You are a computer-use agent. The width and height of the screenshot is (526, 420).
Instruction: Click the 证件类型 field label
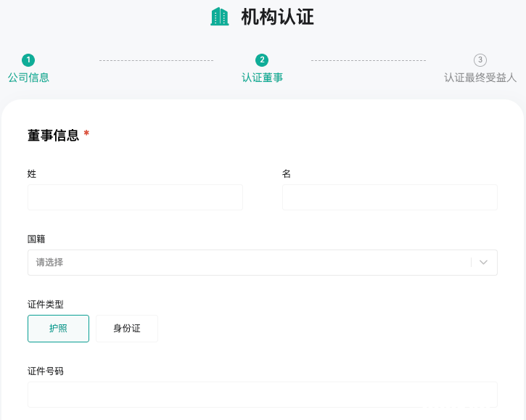tap(46, 304)
